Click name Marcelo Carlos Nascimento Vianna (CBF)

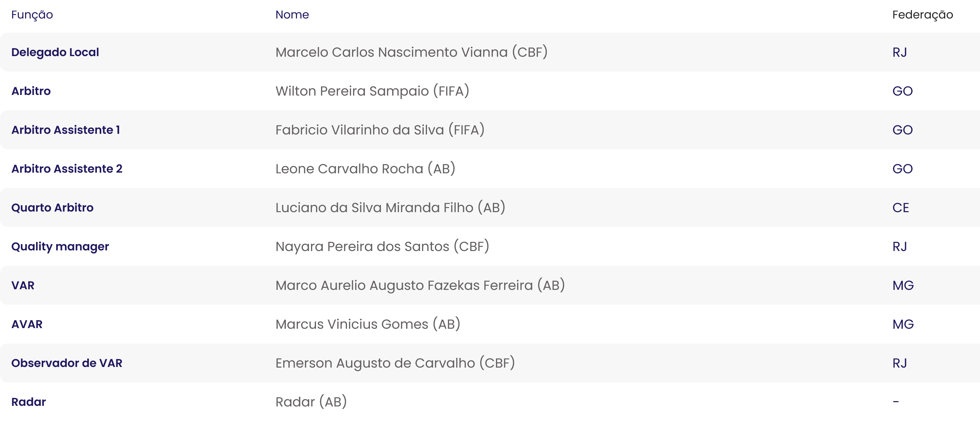pos(411,52)
